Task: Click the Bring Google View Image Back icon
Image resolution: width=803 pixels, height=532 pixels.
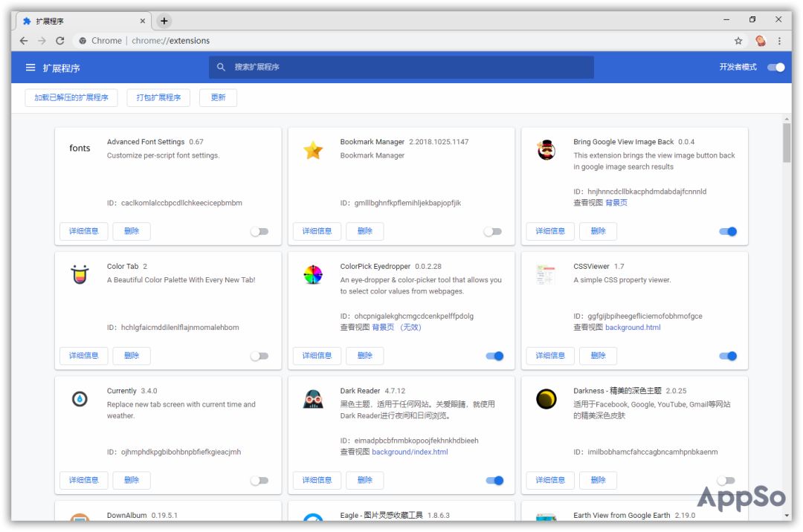Action: click(x=546, y=150)
